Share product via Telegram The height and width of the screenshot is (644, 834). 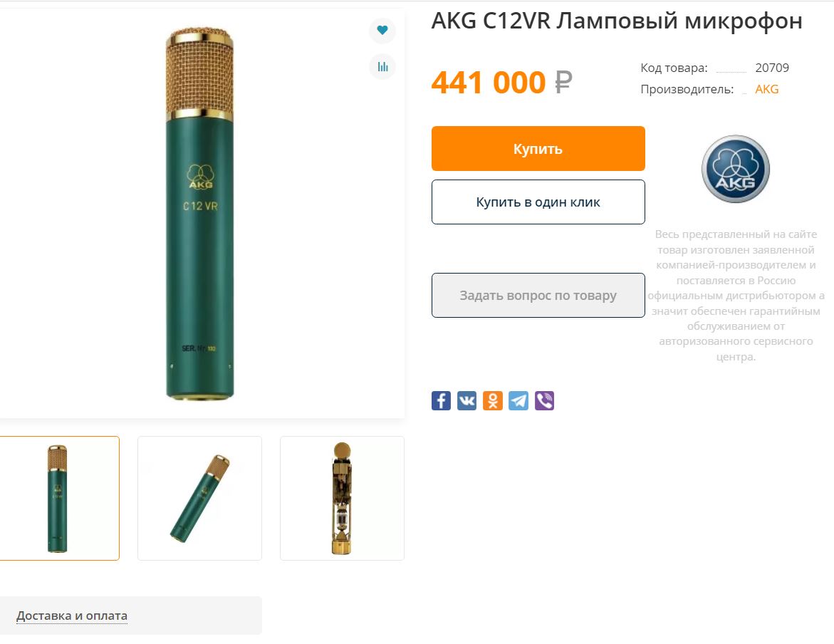point(518,401)
